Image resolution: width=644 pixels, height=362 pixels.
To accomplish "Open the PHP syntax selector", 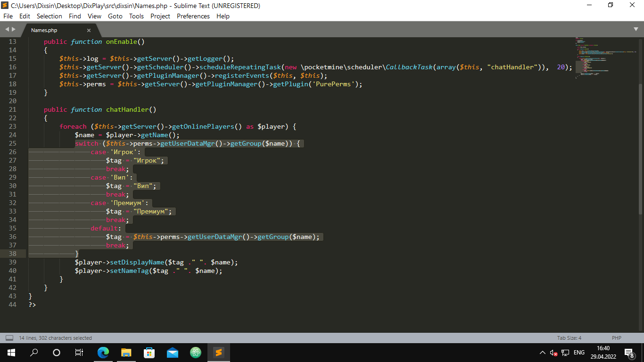I will (x=616, y=338).
